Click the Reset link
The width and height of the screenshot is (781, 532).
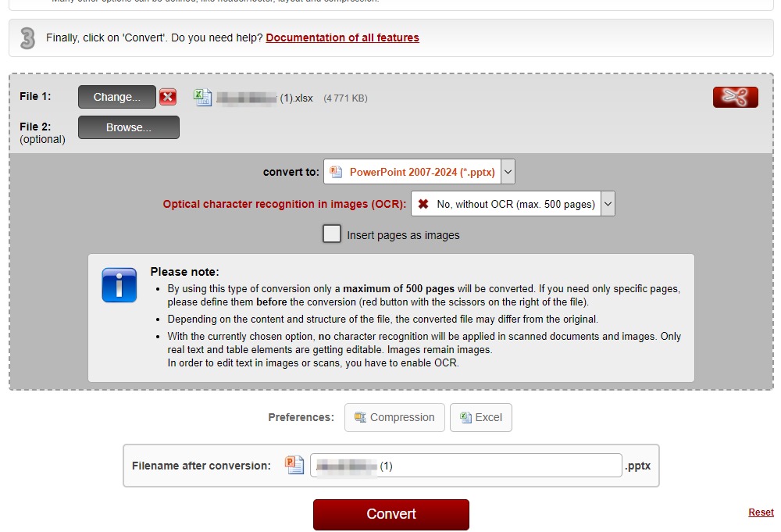coord(761,512)
